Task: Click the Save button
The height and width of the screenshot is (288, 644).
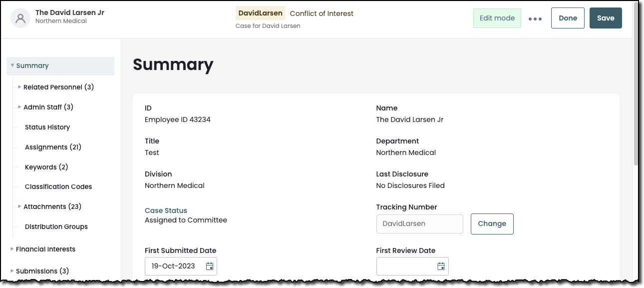Action: tap(605, 18)
